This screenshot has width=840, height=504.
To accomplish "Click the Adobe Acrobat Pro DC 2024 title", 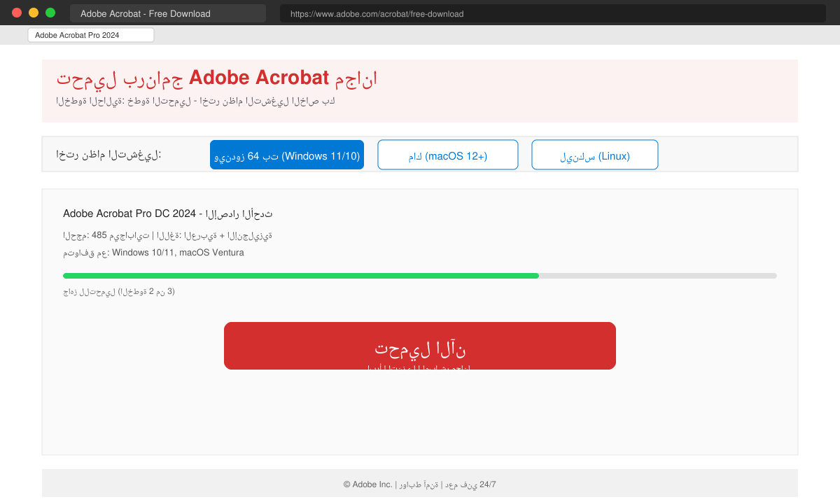I will click(x=168, y=213).
